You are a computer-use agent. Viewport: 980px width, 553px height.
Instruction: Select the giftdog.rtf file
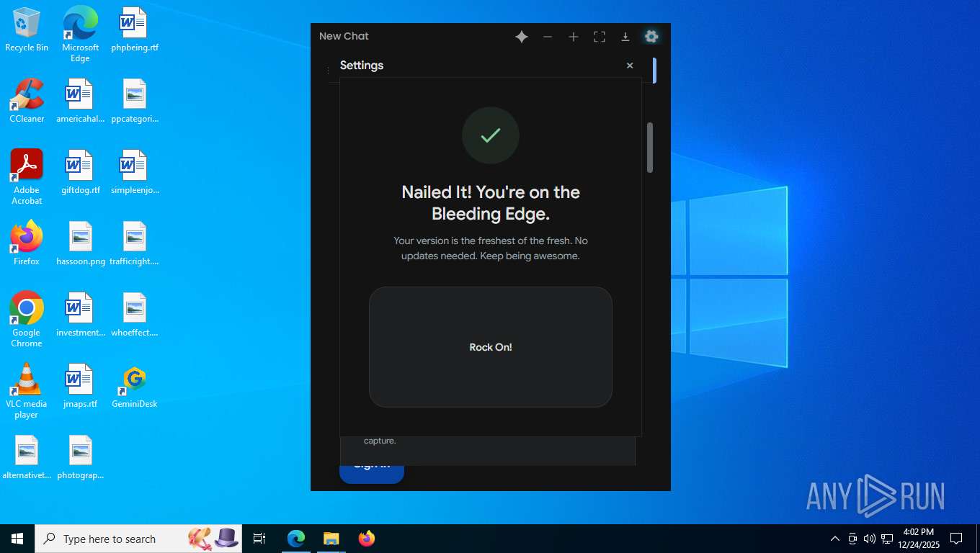[80, 172]
